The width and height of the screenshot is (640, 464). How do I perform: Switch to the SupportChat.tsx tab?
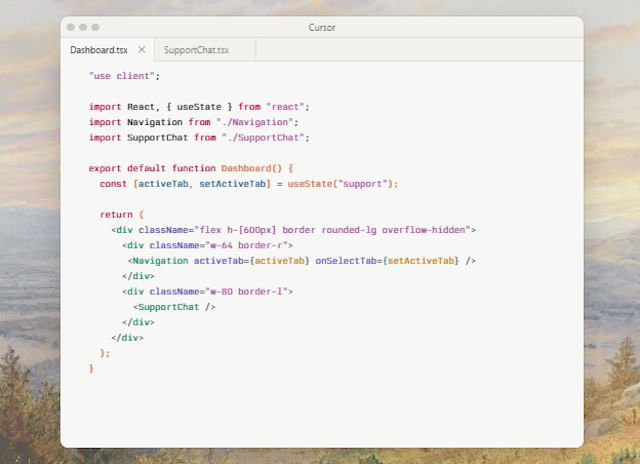pos(197,49)
